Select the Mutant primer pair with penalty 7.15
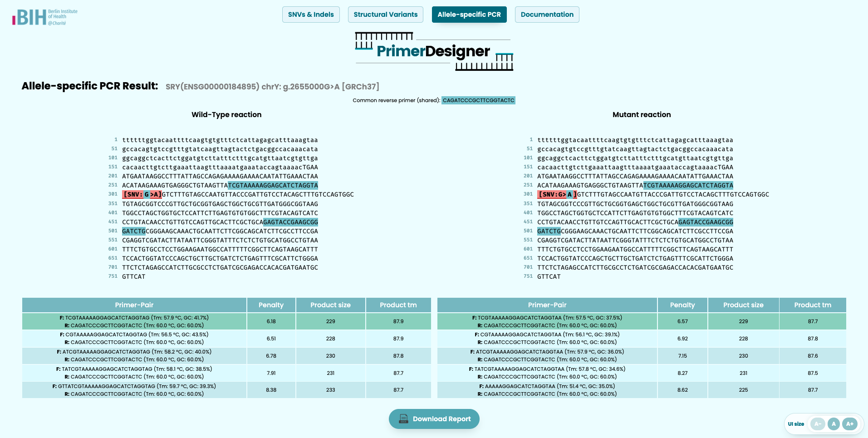 pyautogui.click(x=642, y=356)
